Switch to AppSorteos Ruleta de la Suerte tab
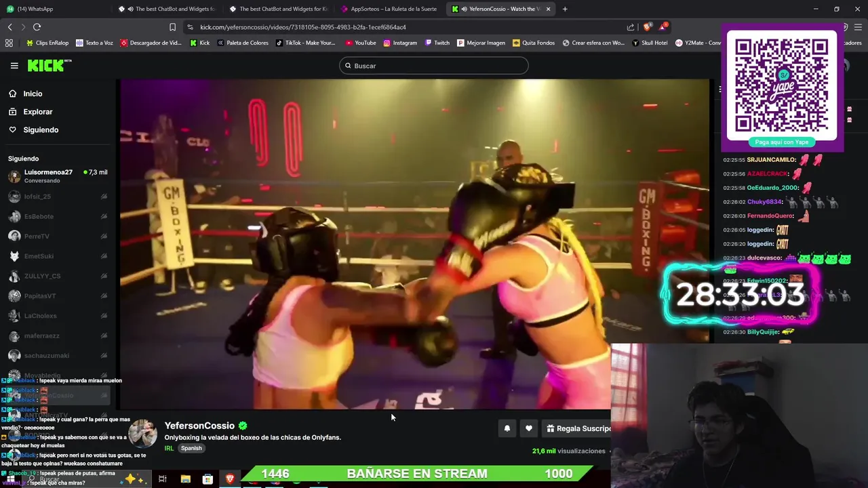Screen dimensions: 868x488 pyautogui.click(x=389, y=9)
